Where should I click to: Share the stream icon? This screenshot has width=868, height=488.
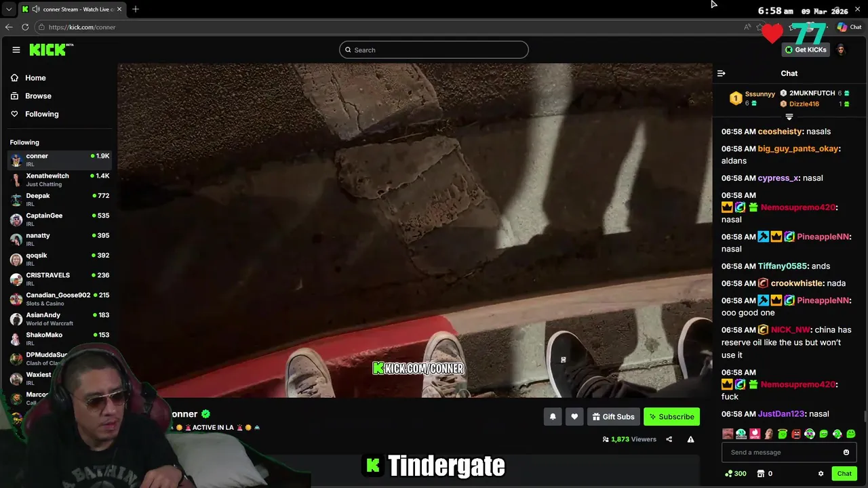pyautogui.click(x=669, y=439)
